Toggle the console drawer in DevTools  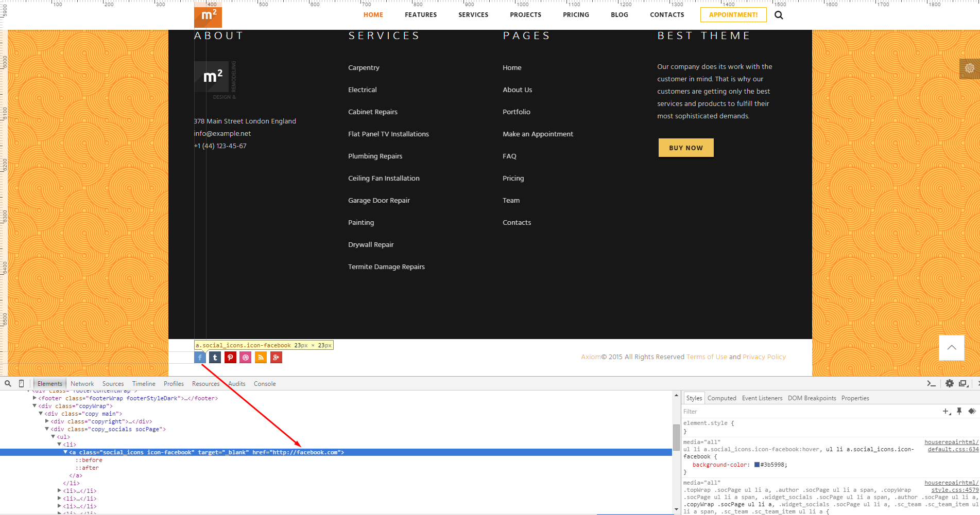(x=931, y=383)
